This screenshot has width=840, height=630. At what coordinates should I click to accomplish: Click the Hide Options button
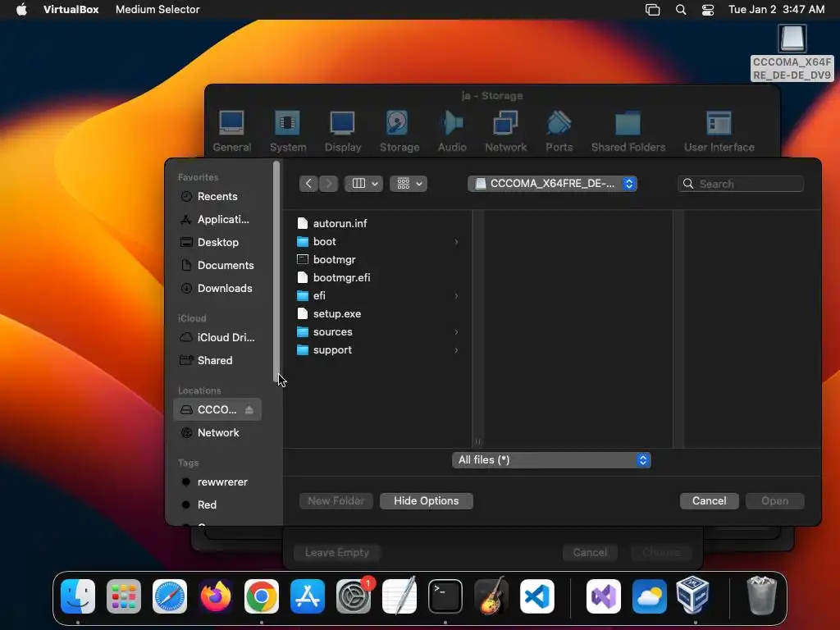[427, 501]
